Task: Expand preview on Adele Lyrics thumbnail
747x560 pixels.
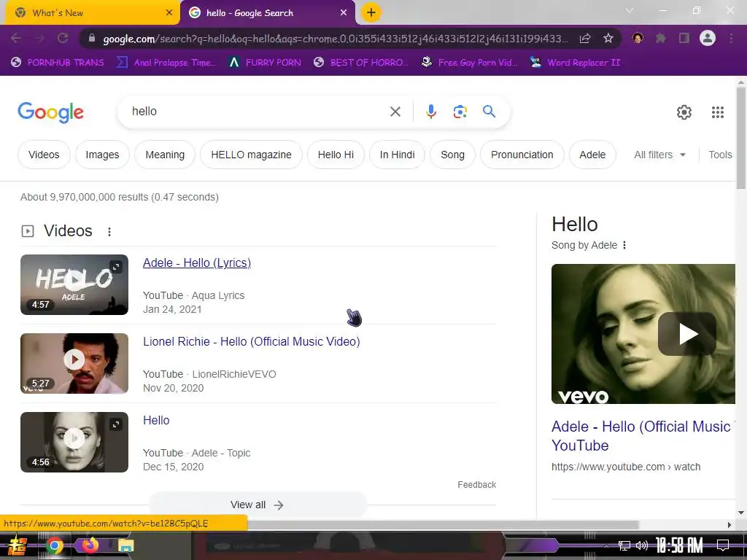Action: pyautogui.click(x=116, y=267)
